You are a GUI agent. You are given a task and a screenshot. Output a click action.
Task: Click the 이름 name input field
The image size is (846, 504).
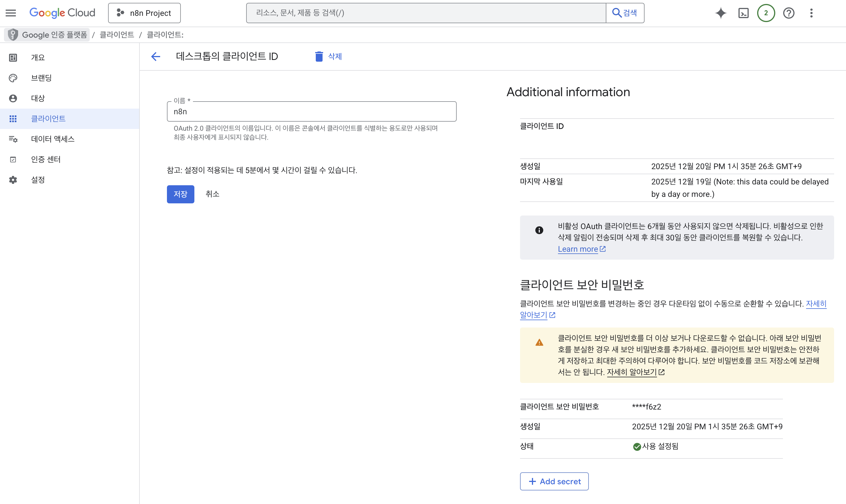(x=311, y=111)
